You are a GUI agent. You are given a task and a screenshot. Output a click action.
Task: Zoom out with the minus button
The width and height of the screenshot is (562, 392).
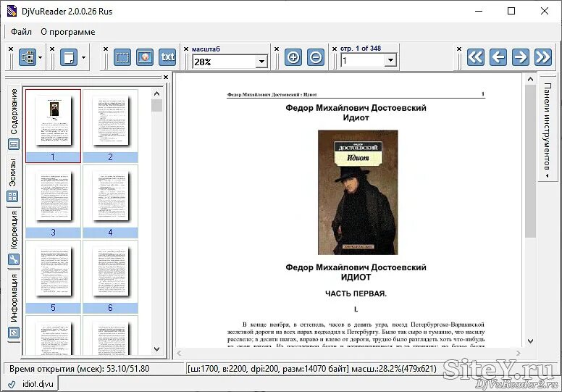pos(316,57)
